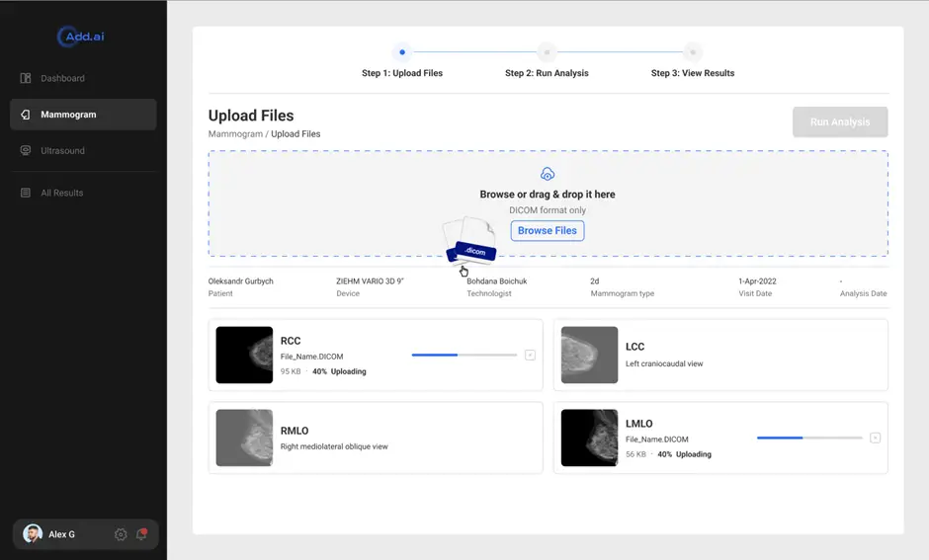Click the cloud upload icon
This screenshot has width=929, height=560.
click(x=548, y=174)
